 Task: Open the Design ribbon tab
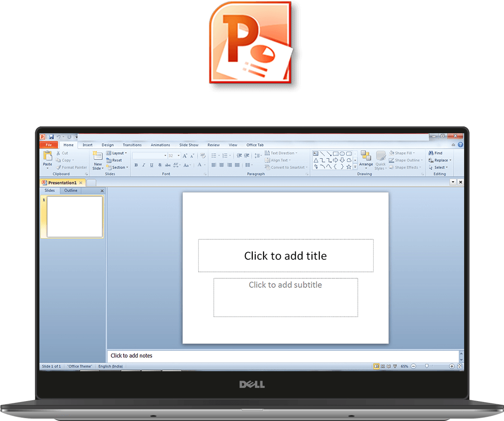(x=108, y=145)
